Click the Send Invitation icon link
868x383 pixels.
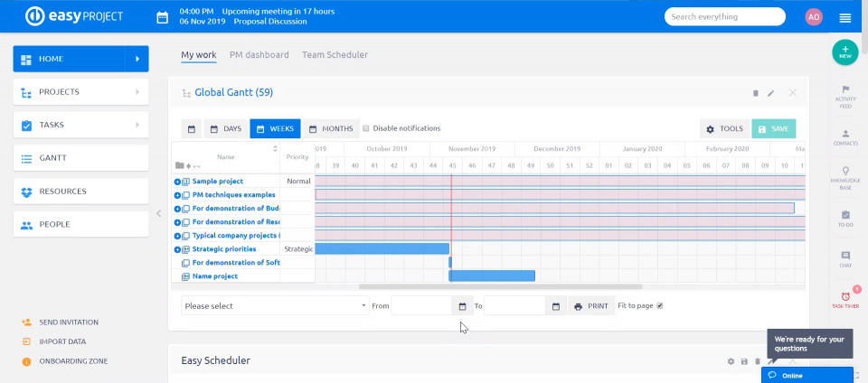point(26,322)
